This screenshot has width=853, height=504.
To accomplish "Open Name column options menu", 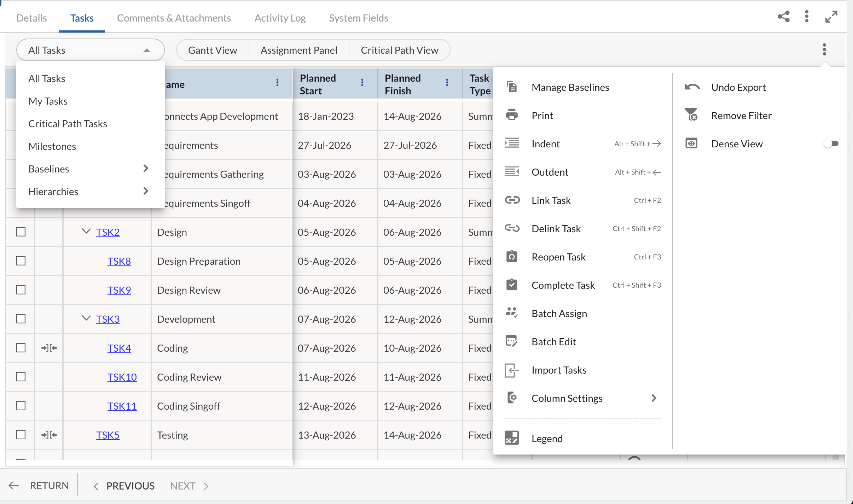I will click(277, 83).
